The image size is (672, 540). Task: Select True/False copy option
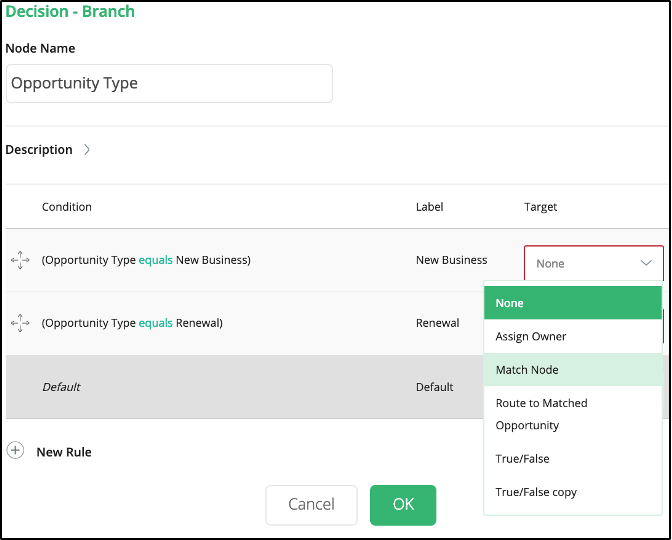pos(573,492)
